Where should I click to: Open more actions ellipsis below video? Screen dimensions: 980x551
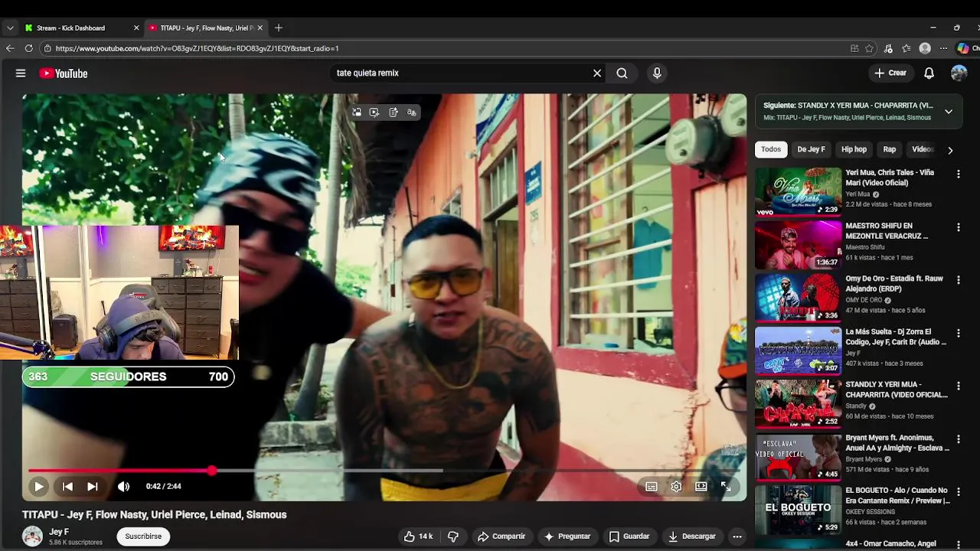tap(737, 536)
